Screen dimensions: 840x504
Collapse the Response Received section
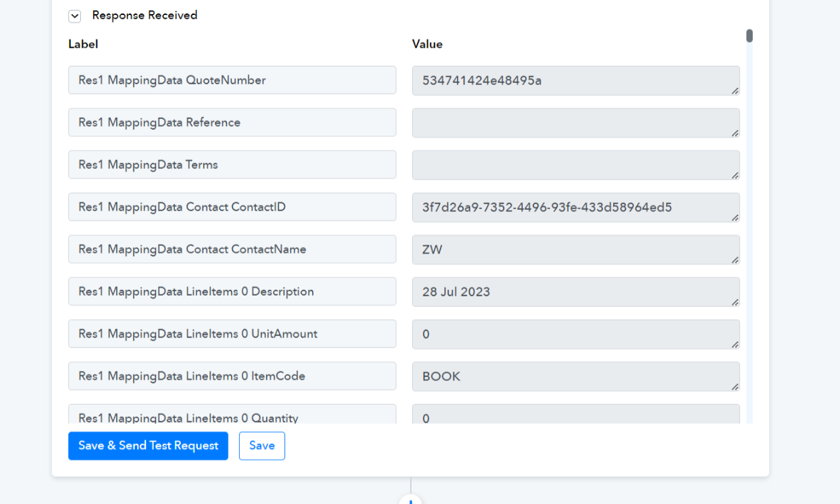tap(74, 16)
